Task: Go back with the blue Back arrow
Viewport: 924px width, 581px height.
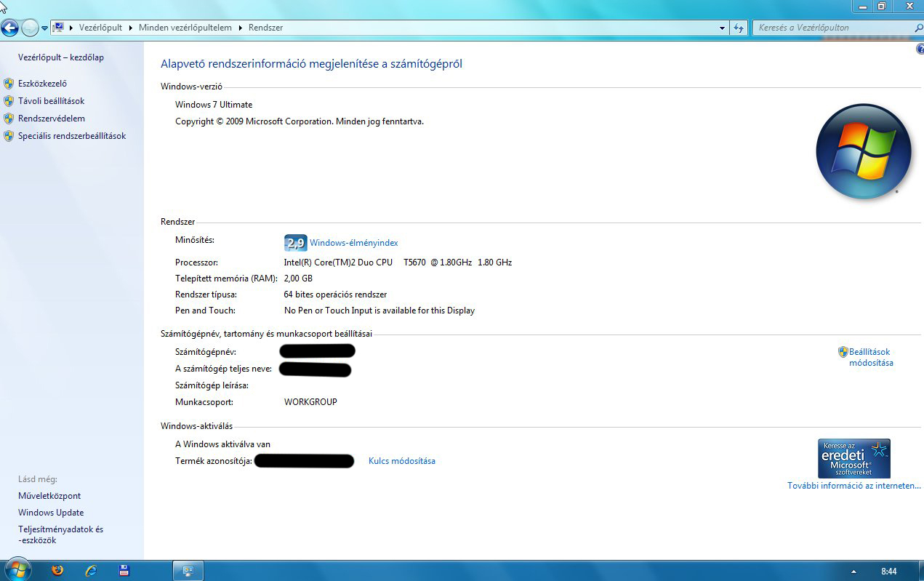Action: (x=9, y=28)
